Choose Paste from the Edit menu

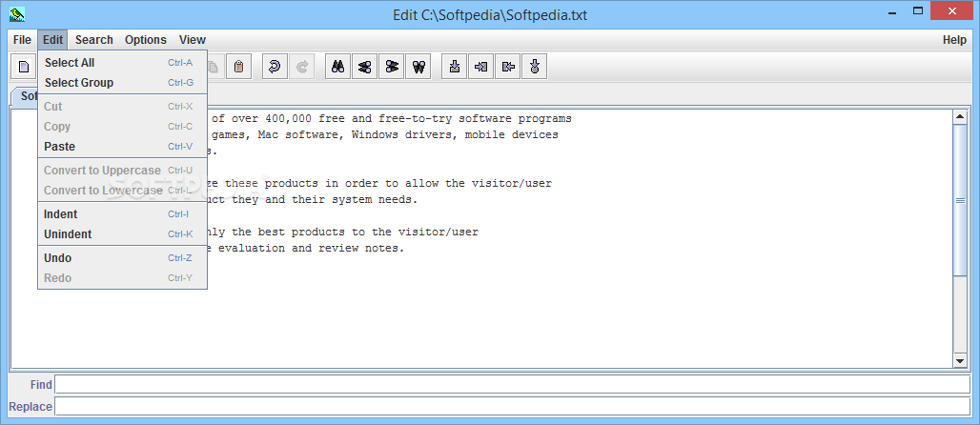click(122, 146)
